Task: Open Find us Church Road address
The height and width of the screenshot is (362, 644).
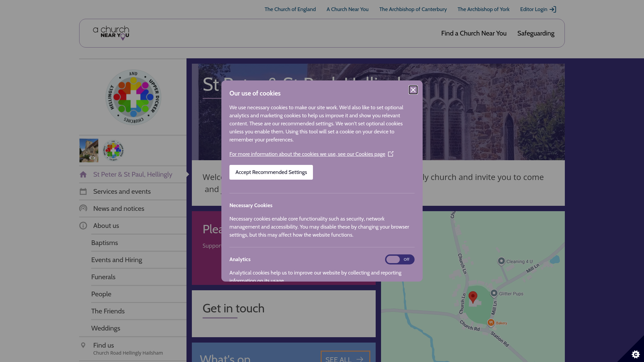Action: click(x=128, y=349)
